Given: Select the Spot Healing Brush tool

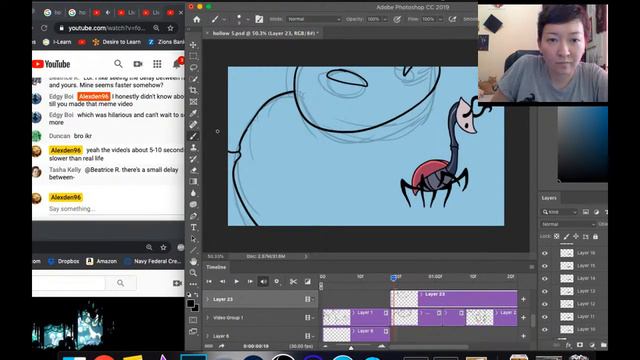Looking at the screenshot, I should [x=193, y=124].
